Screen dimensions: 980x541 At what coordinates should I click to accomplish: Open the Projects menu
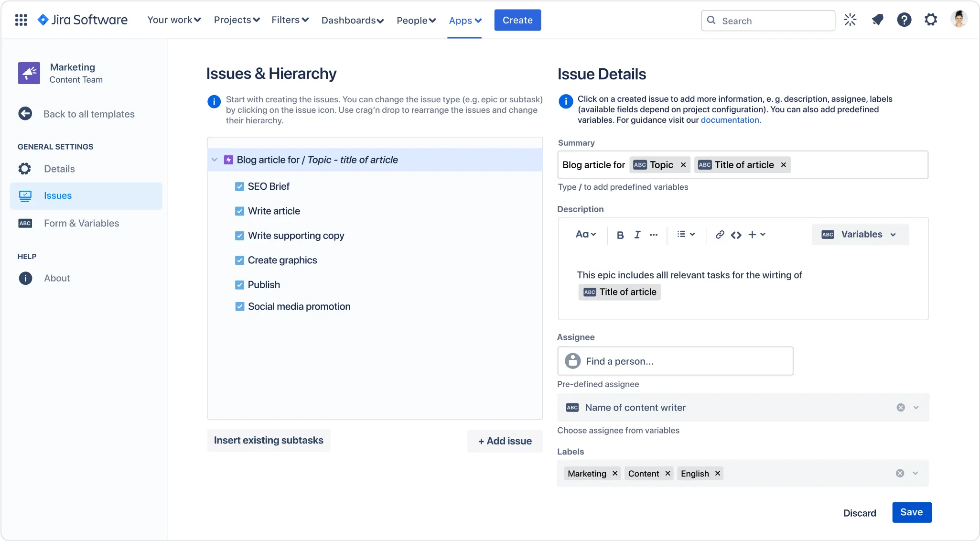click(237, 20)
